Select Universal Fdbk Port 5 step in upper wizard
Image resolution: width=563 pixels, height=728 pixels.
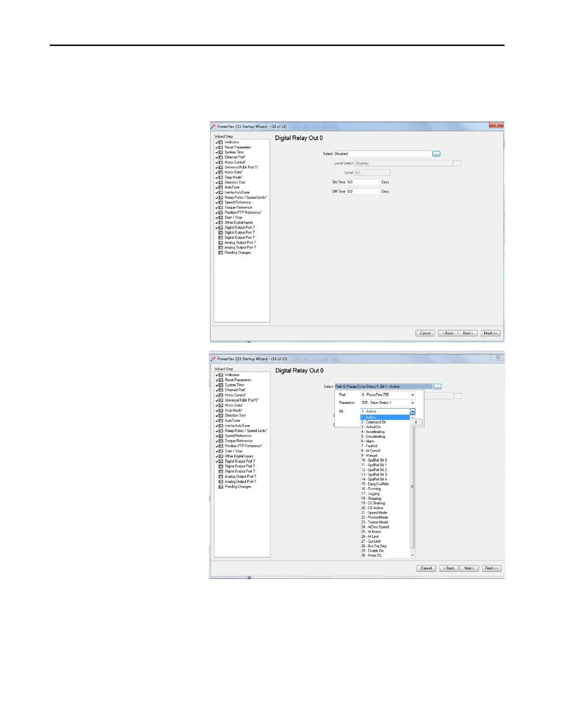pyautogui.click(x=241, y=167)
